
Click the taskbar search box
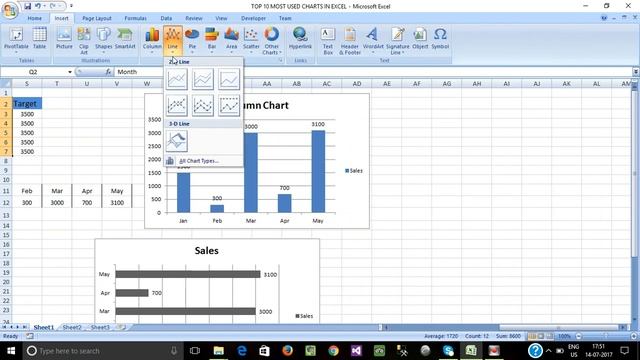(102, 351)
